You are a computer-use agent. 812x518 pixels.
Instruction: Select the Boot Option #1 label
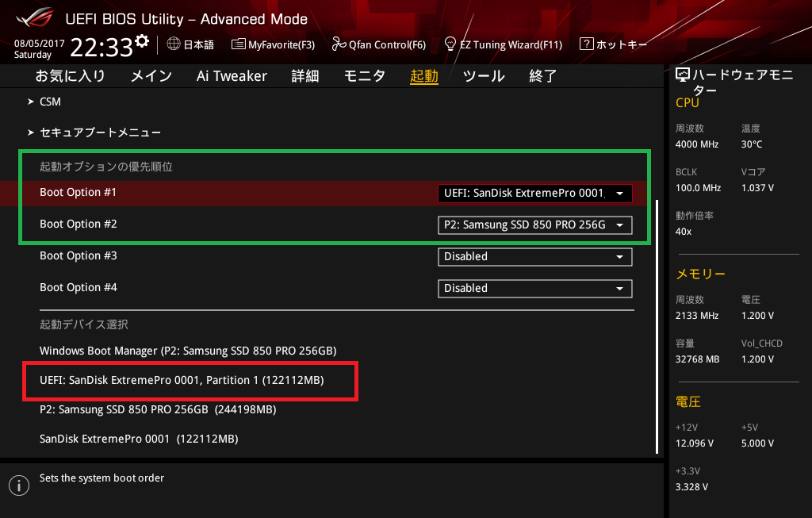pyautogui.click(x=79, y=192)
